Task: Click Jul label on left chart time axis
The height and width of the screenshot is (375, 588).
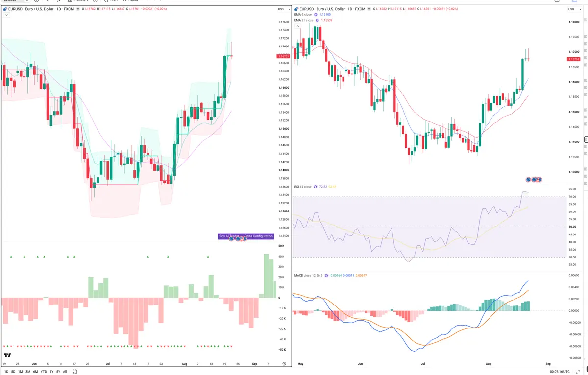Action: point(107,364)
